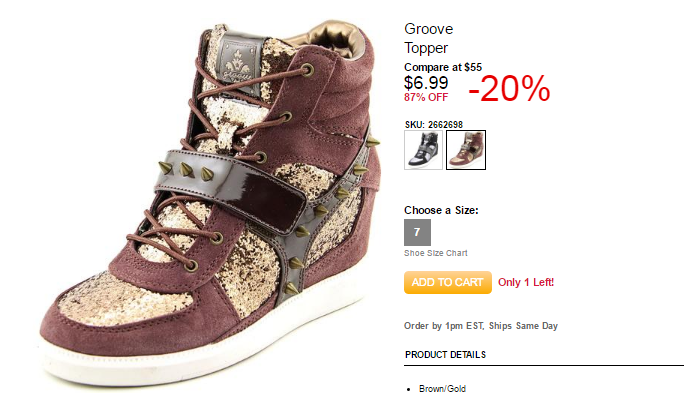Click the red 87% OFF text
684x396 pixels.
[x=426, y=98]
